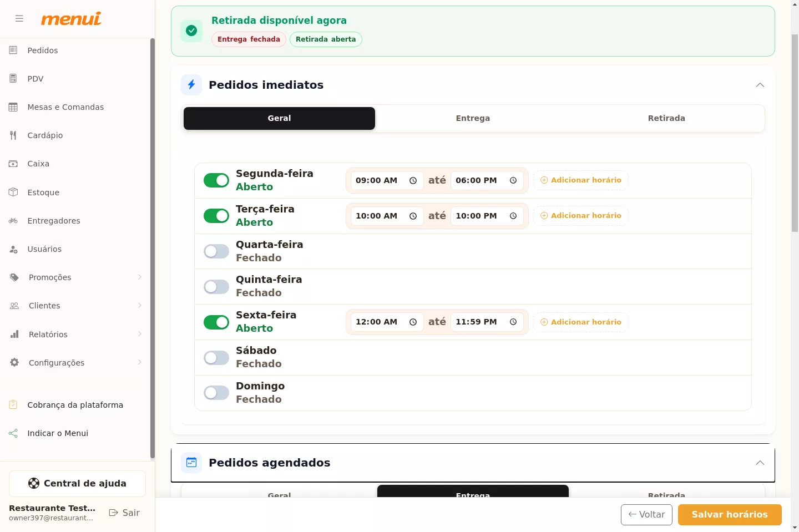Viewport: 799px width, 532px height.
Task: Add a time slot for Sexta-feira
Action: 581,322
